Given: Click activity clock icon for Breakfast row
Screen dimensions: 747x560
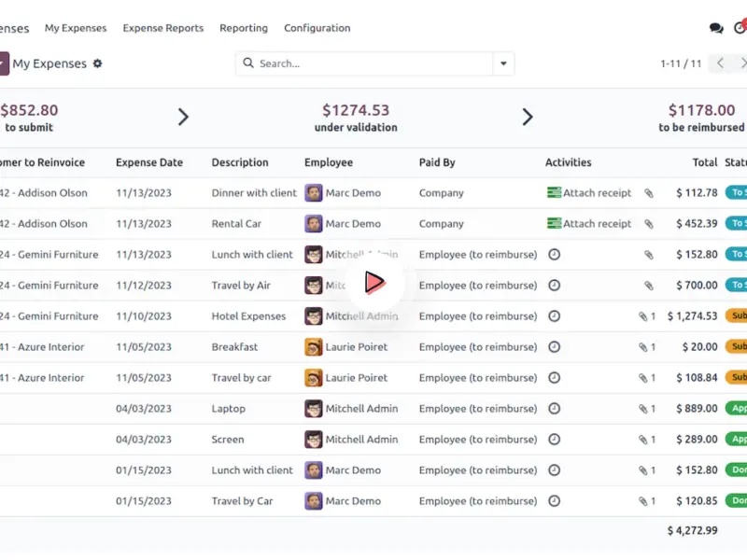Looking at the screenshot, I should click(x=554, y=347).
